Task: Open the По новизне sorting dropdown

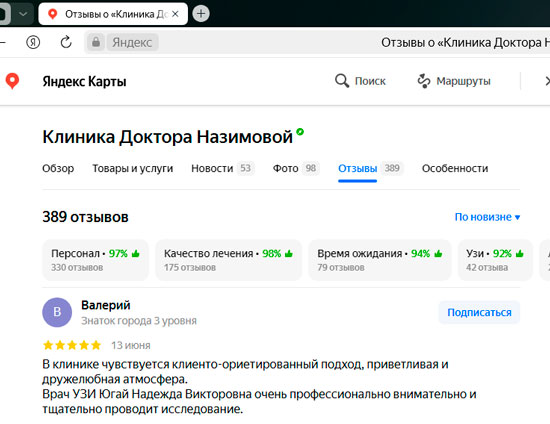Action: pyautogui.click(x=487, y=217)
